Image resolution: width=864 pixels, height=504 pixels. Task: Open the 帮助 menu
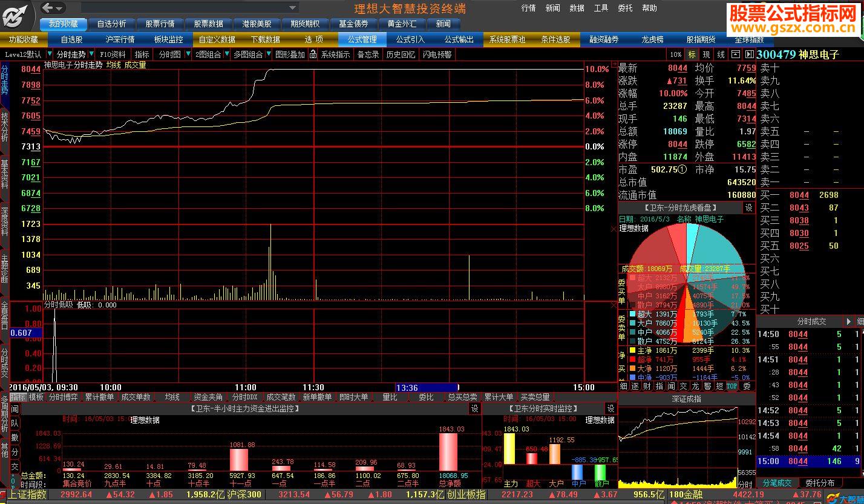pyautogui.click(x=649, y=8)
